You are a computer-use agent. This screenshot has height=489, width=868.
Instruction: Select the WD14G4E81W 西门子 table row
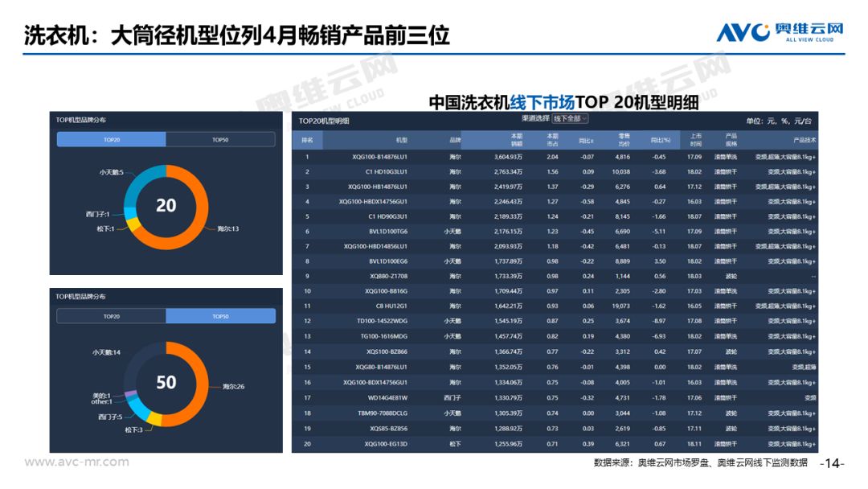[555, 397]
